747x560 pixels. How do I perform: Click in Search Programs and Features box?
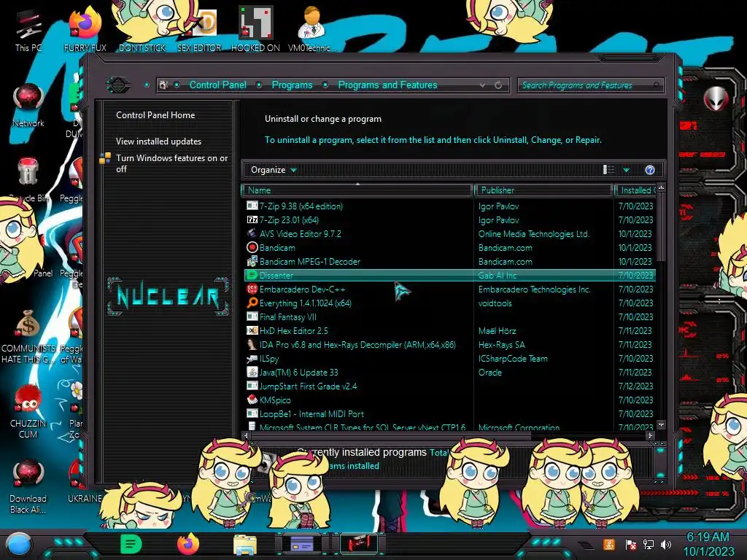(x=589, y=85)
